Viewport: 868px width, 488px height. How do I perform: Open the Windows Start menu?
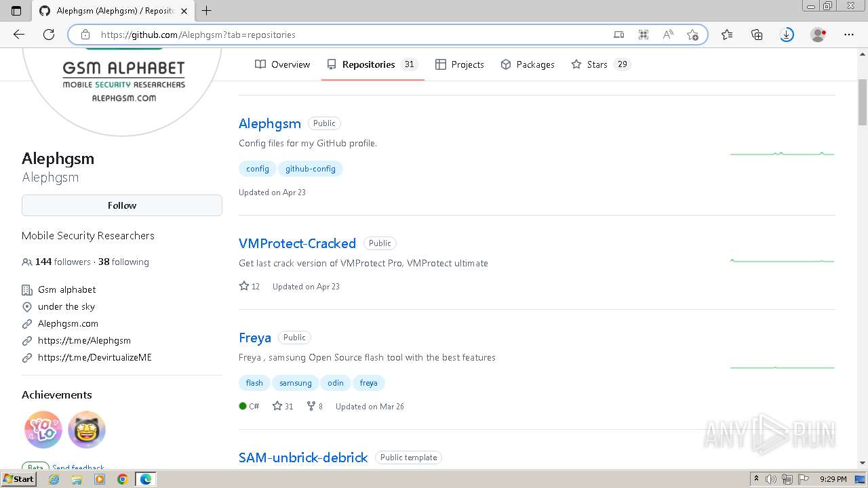tap(18, 479)
